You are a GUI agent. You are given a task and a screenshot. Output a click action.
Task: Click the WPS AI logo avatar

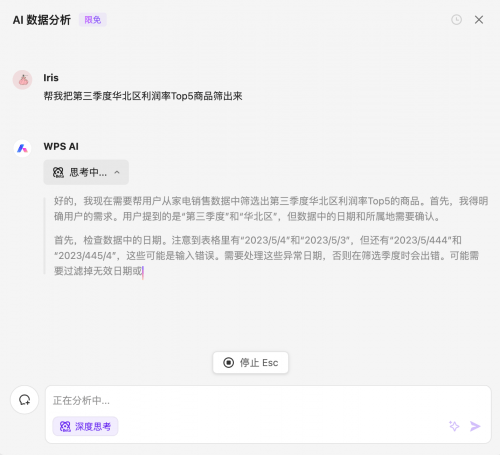23,148
